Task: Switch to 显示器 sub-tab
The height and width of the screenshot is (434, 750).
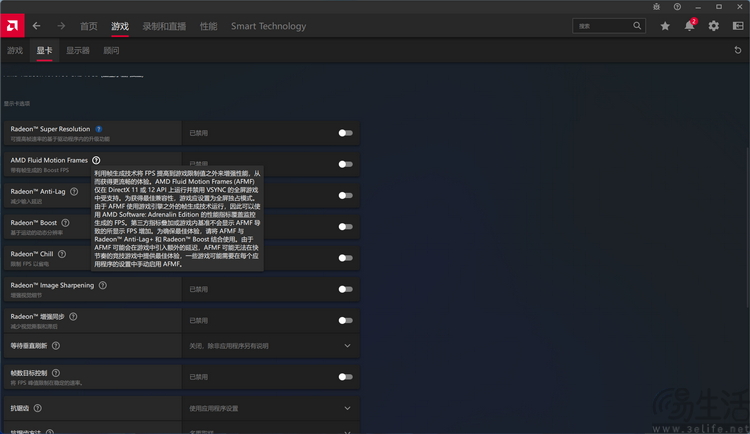Action: coord(78,50)
